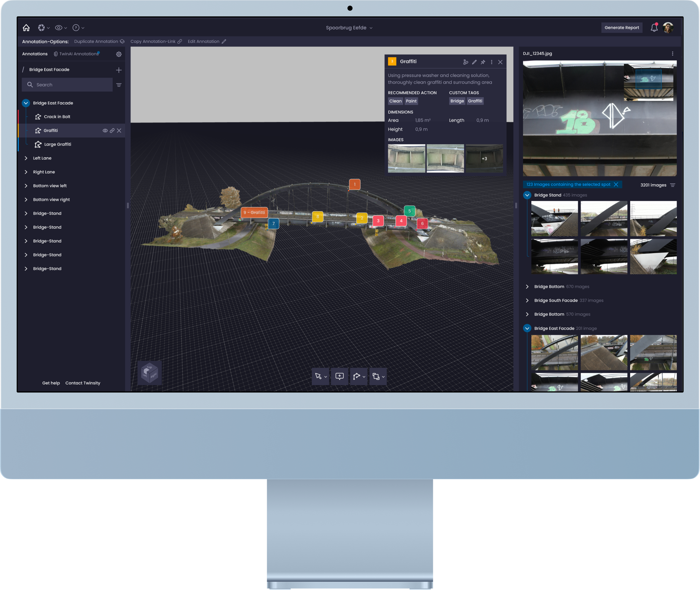This screenshot has width=700, height=590.
Task: Switch to TwinAI Annotations tab
Action: (x=77, y=54)
